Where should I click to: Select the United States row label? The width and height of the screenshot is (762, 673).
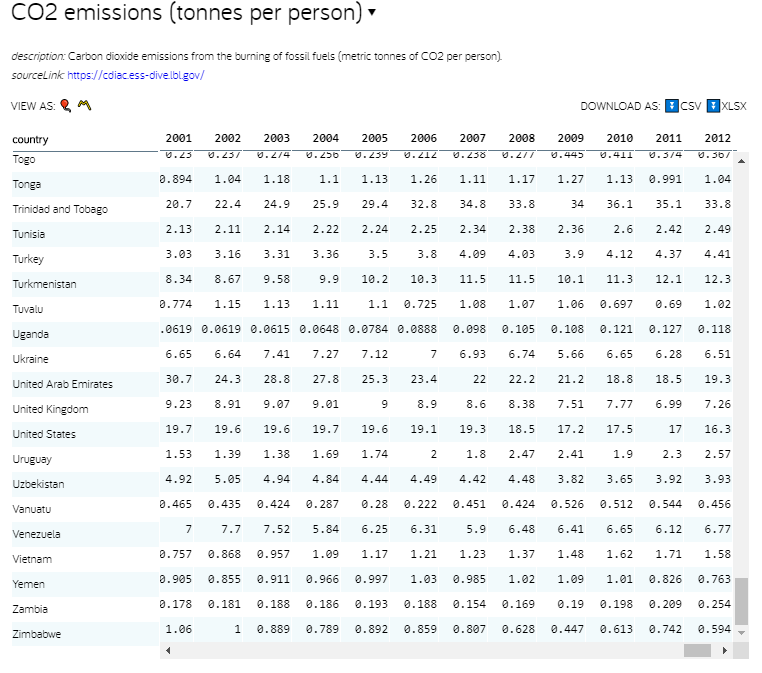tap(43, 434)
